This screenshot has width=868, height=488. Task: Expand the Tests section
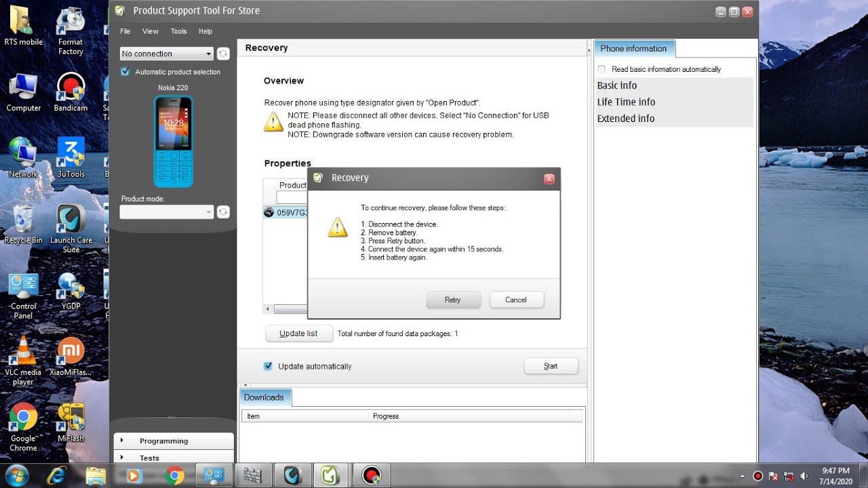[174, 457]
